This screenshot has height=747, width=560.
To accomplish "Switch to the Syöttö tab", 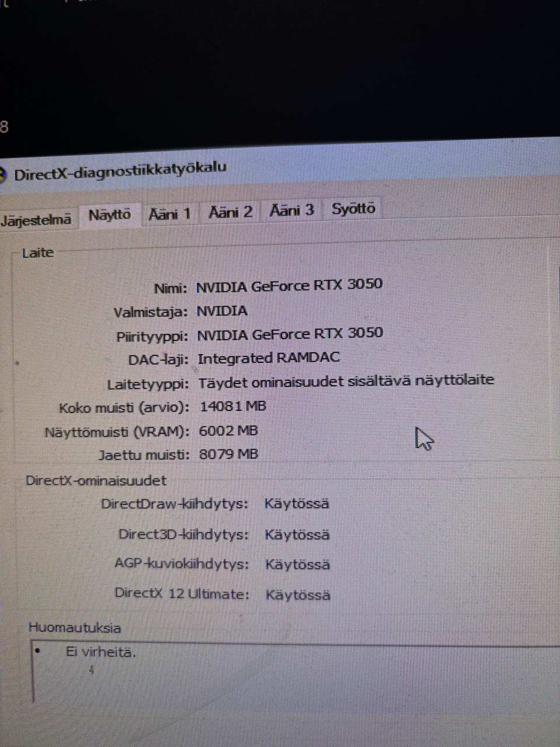I will point(353,208).
